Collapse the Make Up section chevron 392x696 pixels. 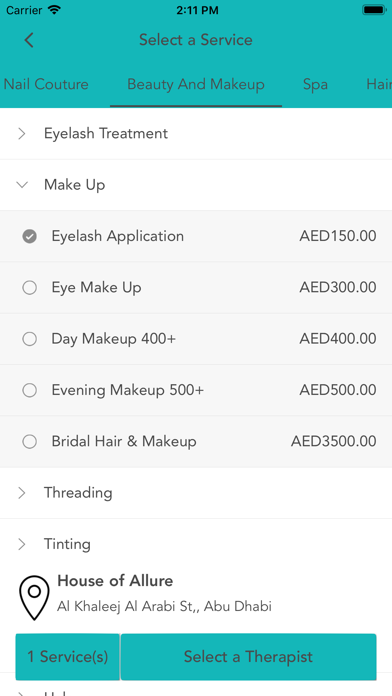(22, 185)
